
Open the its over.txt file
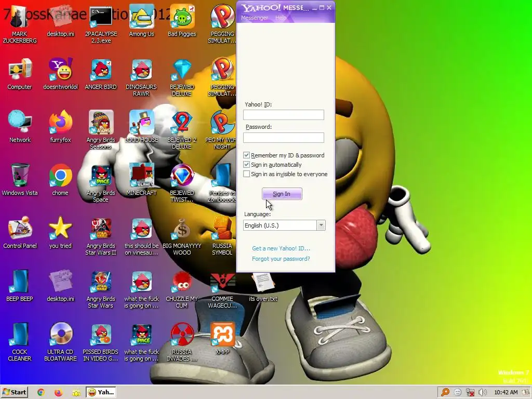[263, 287]
